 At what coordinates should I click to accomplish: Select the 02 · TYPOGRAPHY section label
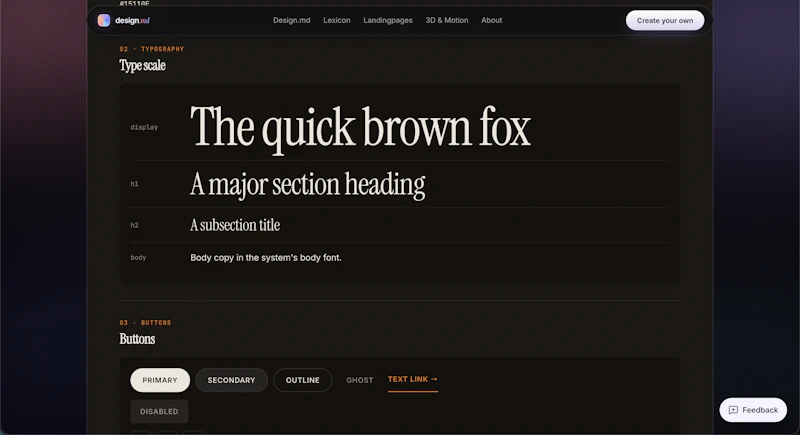[x=152, y=49]
